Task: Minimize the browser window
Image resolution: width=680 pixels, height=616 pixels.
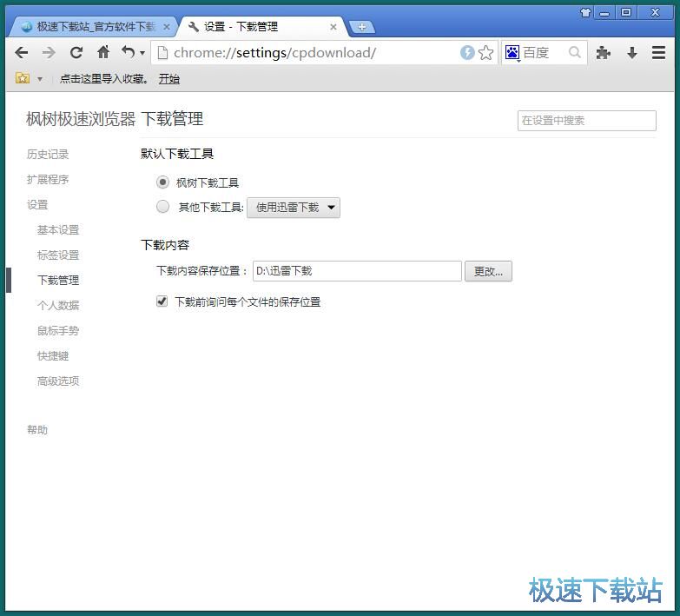Action: (x=604, y=12)
